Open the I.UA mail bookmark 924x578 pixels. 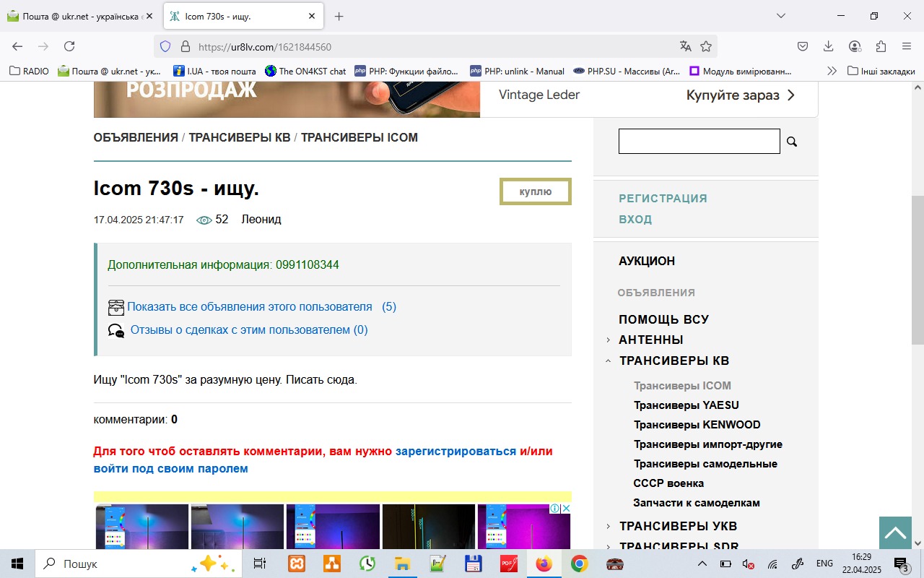pos(214,71)
